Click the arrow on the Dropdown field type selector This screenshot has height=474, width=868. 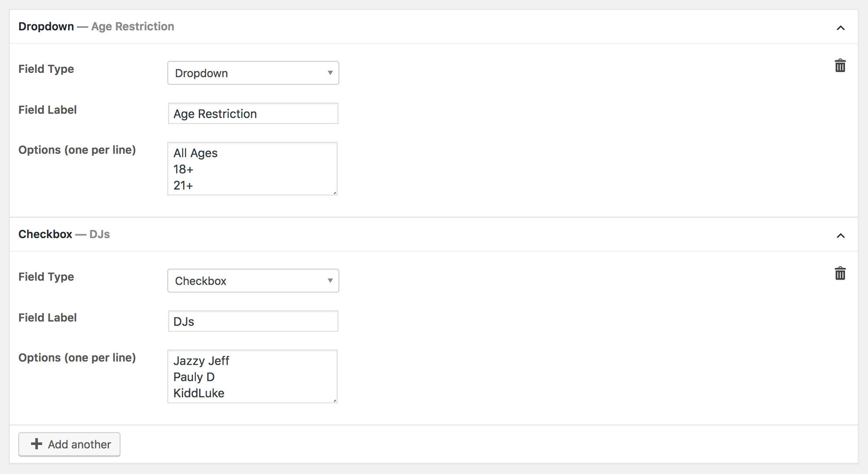point(330,72)
